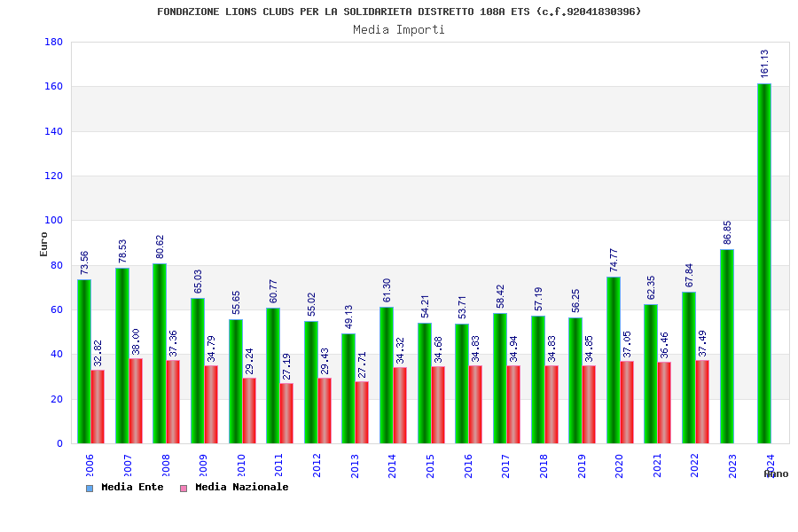Click the x-axis year label 2021
This screenshot has width=798, height=532.
coord(657,465)
